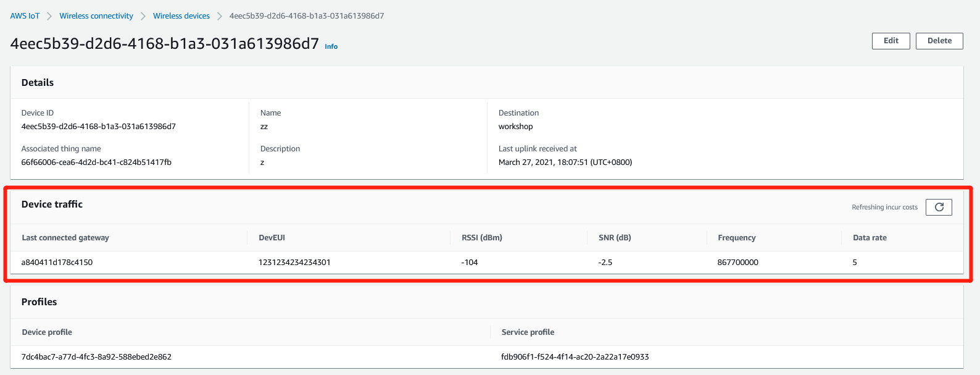
Task: Click the device name value zz
Action: tap(264, 127)
